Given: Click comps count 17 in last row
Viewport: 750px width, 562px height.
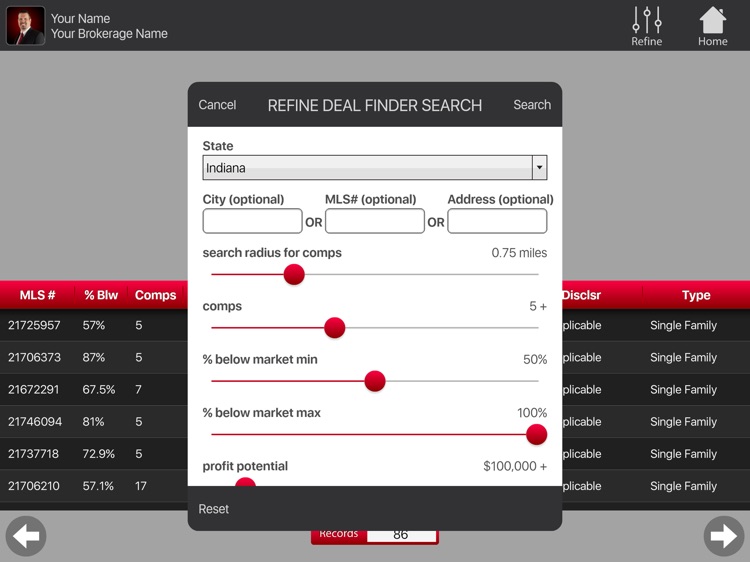Looking at the screenshot, I should [x=141, y=486].
